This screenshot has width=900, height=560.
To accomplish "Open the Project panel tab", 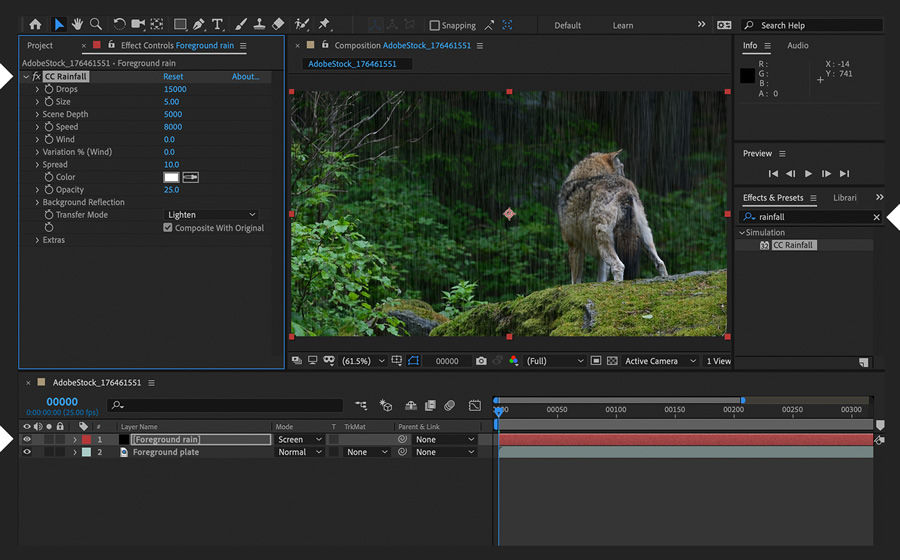I will 40,46.
